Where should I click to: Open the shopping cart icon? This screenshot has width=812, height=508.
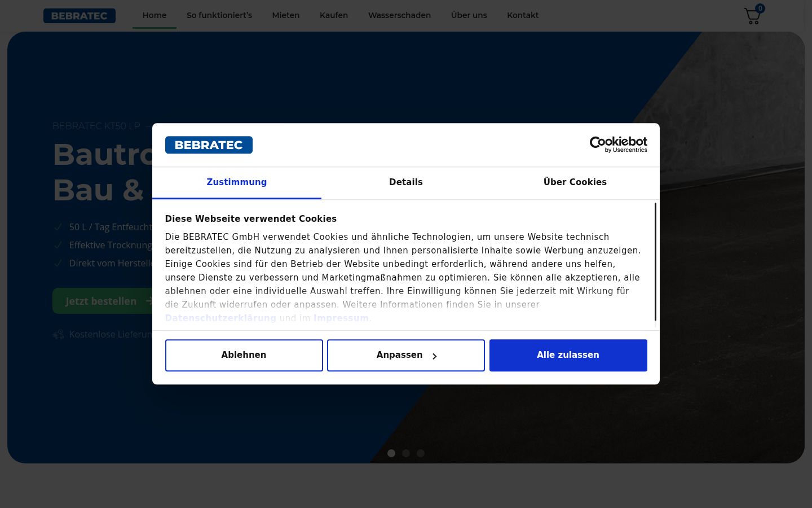click(x=752, y=16)
